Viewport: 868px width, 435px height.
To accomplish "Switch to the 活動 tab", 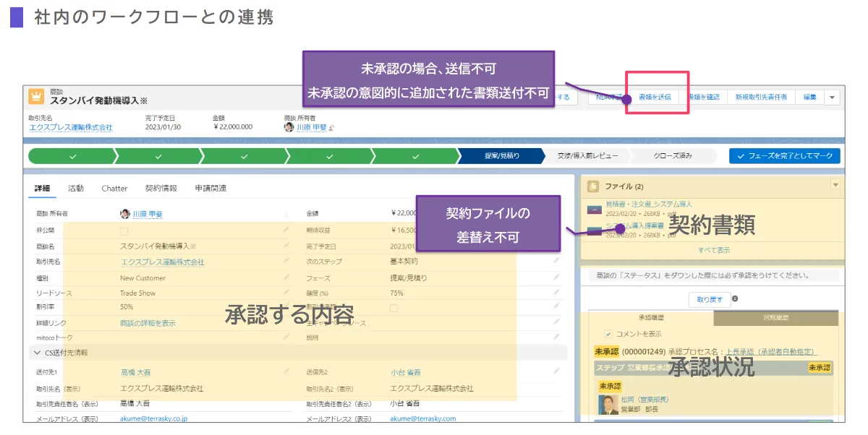I will click(x=76, y=188).
